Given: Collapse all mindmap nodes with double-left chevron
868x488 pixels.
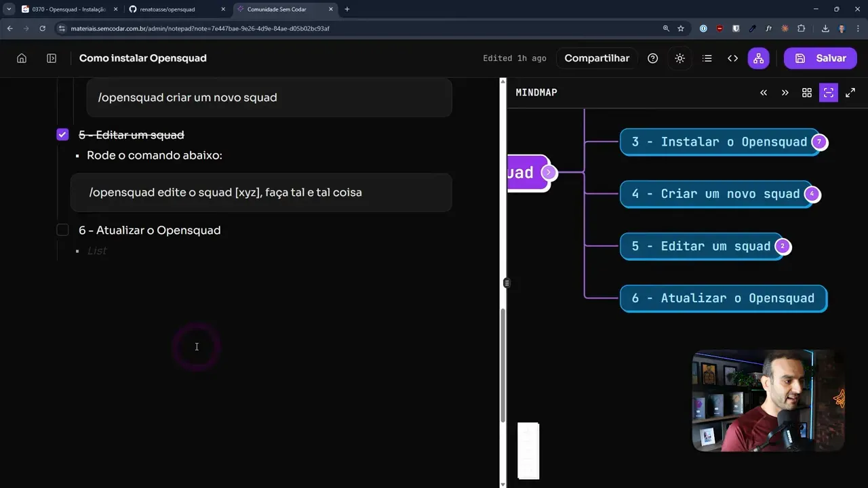Looking at the screenshot, I should pyautogui.click(x=764, y=93).
